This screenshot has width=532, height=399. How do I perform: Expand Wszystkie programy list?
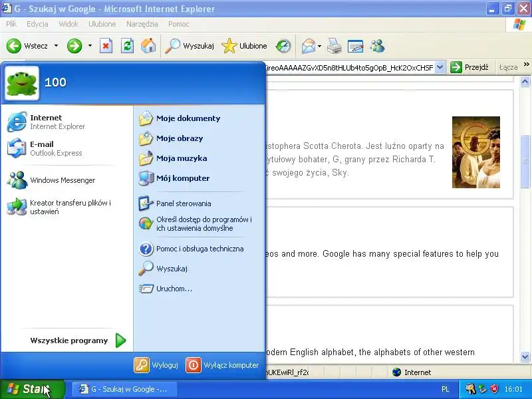[77, 340]
